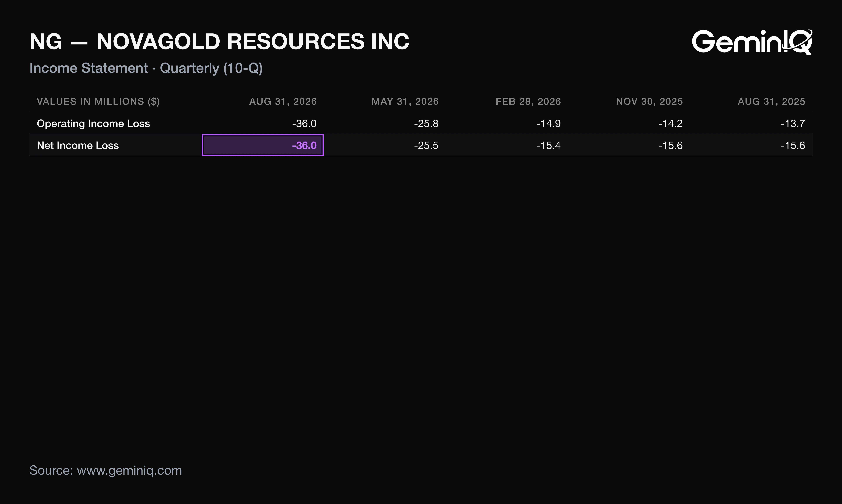
Task: Click the AUG 31, 2026 column header
Action: tap(283, 102)
